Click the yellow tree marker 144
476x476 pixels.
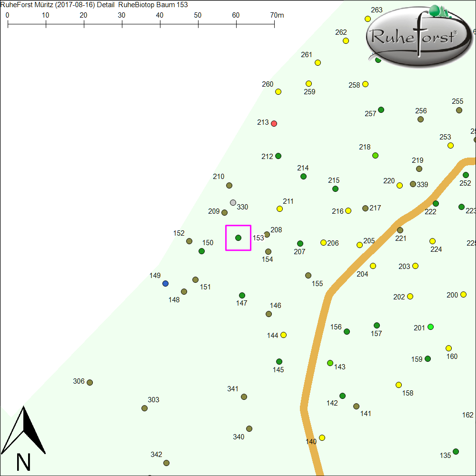tap(284, 335)
